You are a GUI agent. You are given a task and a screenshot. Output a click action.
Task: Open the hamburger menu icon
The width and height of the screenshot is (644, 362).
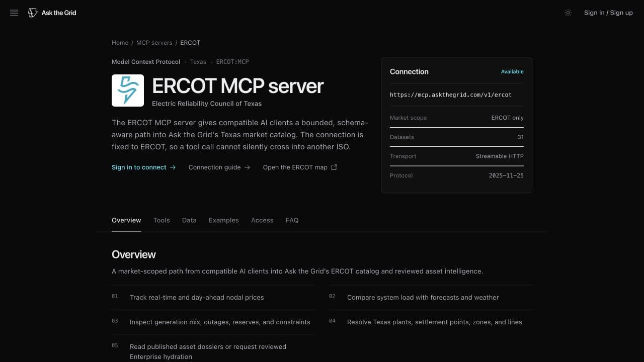click(x=14, y=13)
